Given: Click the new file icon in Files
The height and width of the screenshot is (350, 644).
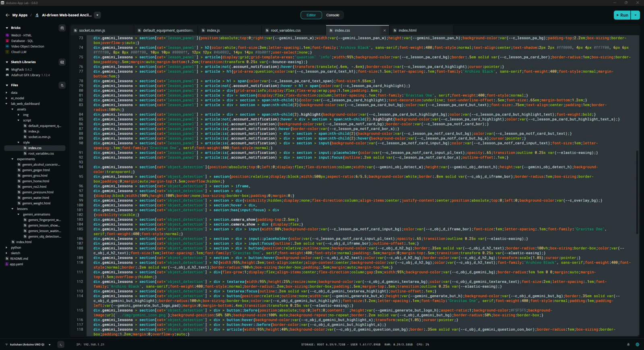Looking at the screenshot, I should point(62,85).
